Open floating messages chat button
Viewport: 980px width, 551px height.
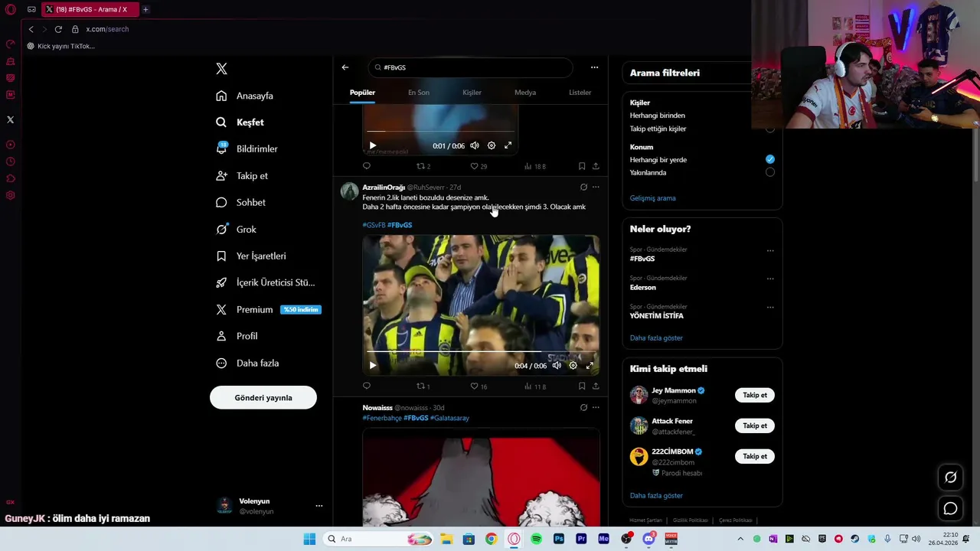click(x=950, y=508)
